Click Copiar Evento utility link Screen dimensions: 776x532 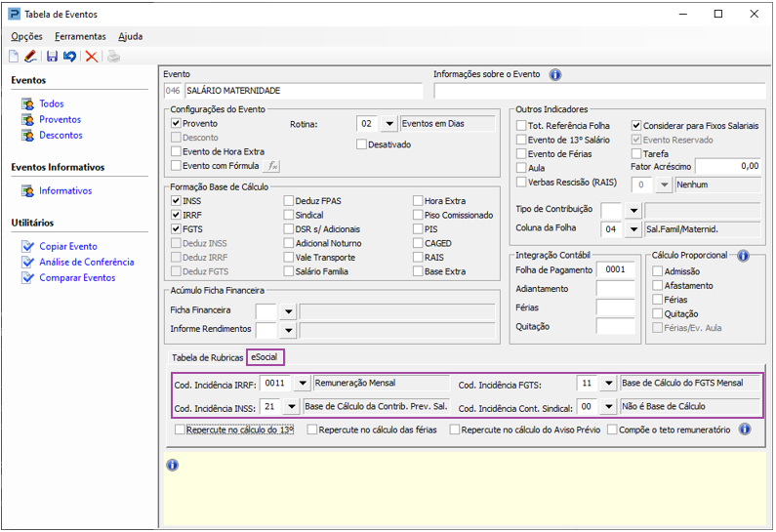coord(68,246)
